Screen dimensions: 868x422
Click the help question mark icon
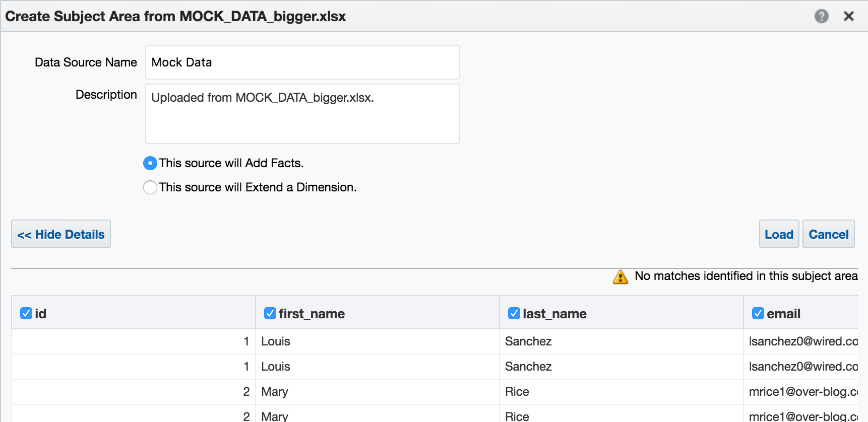[821, 16]
